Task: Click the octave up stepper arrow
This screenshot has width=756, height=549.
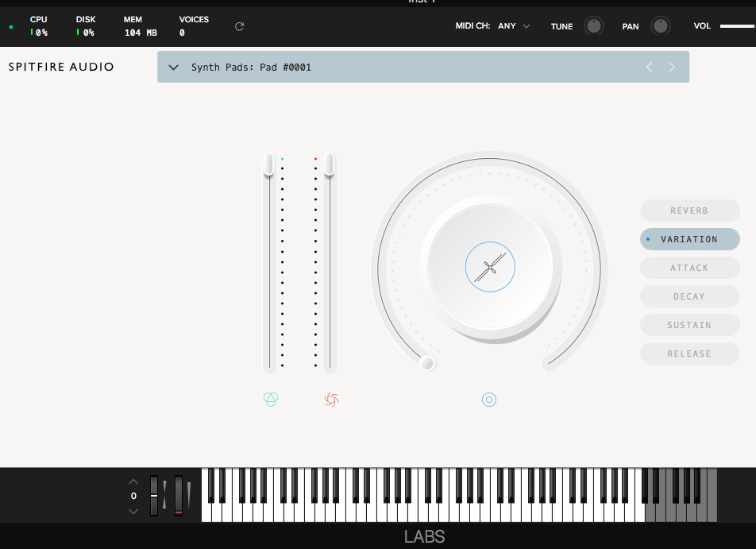Action: coord(133,481)
